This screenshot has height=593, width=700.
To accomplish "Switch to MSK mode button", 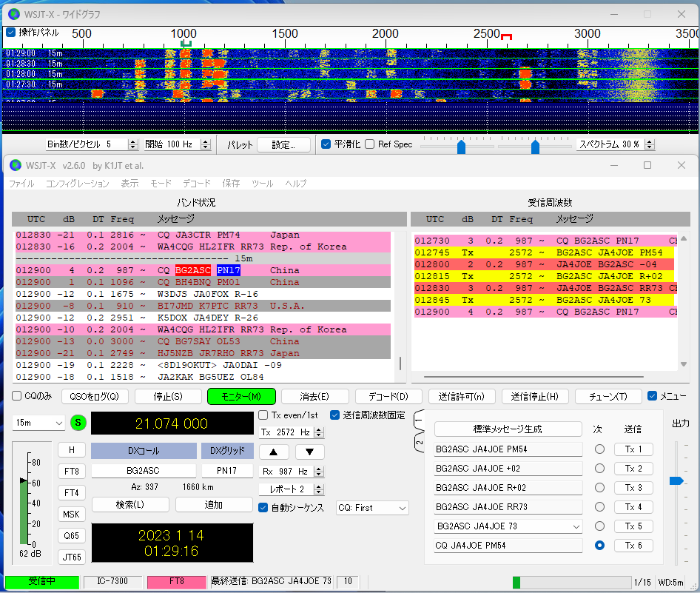I will point(72,514).
